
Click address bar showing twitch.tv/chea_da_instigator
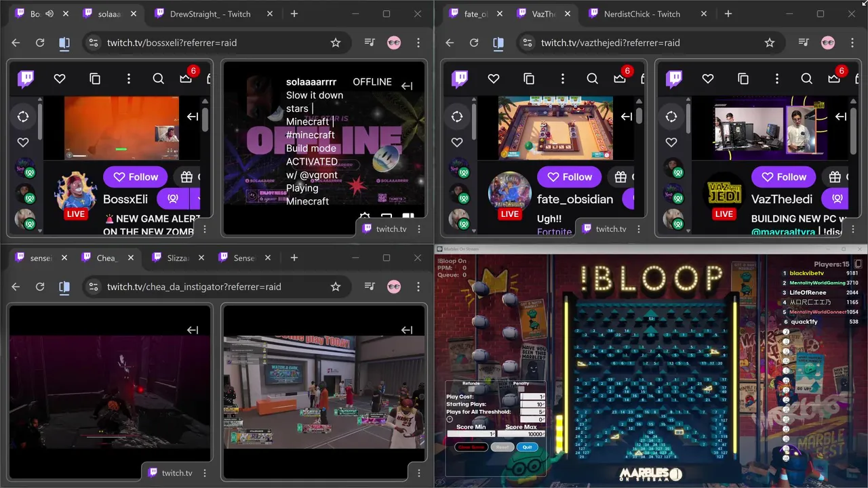[216, 287]
